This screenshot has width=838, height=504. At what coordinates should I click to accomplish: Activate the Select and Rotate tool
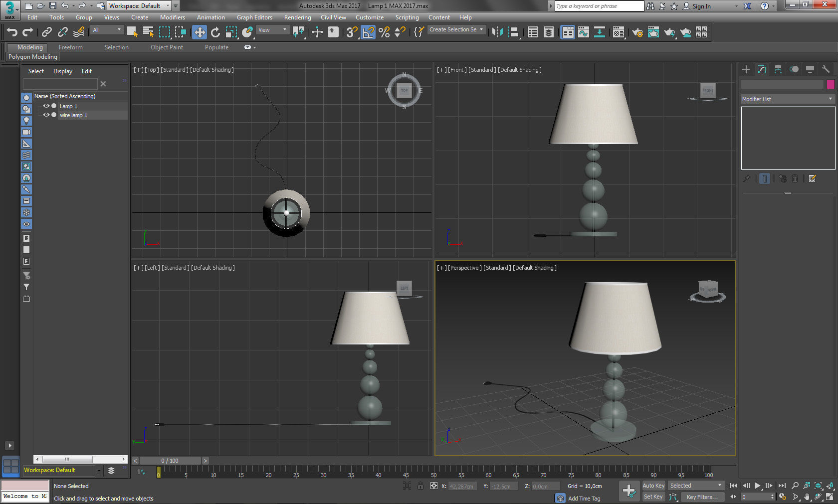pos(215,32)
